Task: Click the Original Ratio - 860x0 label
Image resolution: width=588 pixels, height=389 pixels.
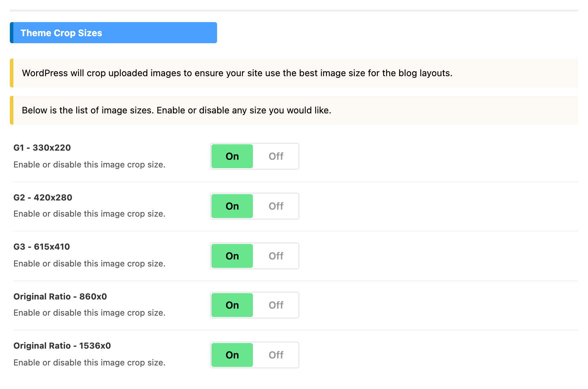Action: click(x=60, y=297)
